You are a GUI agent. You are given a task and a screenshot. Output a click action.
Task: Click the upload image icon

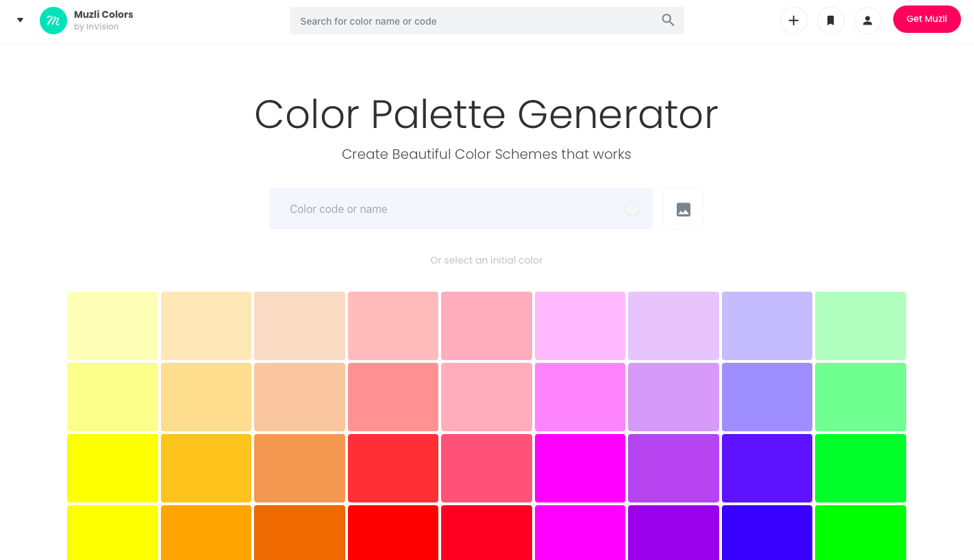click(x=684, y=209)
